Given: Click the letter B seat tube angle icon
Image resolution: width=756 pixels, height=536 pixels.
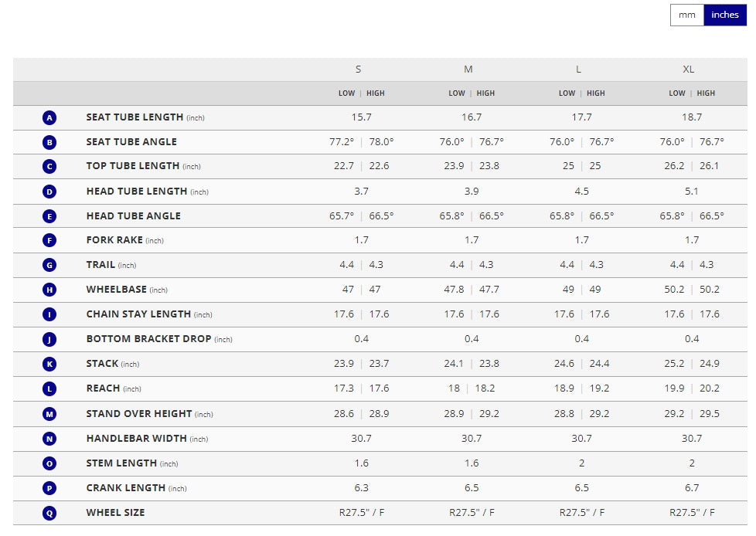Looking at the screenshot, I should (49, 142).
